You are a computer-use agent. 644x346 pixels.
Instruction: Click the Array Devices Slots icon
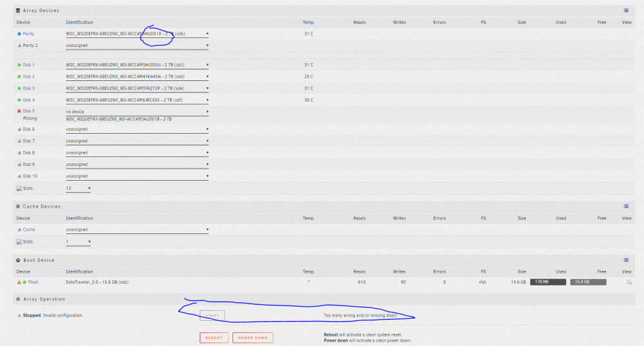(19, 188)
